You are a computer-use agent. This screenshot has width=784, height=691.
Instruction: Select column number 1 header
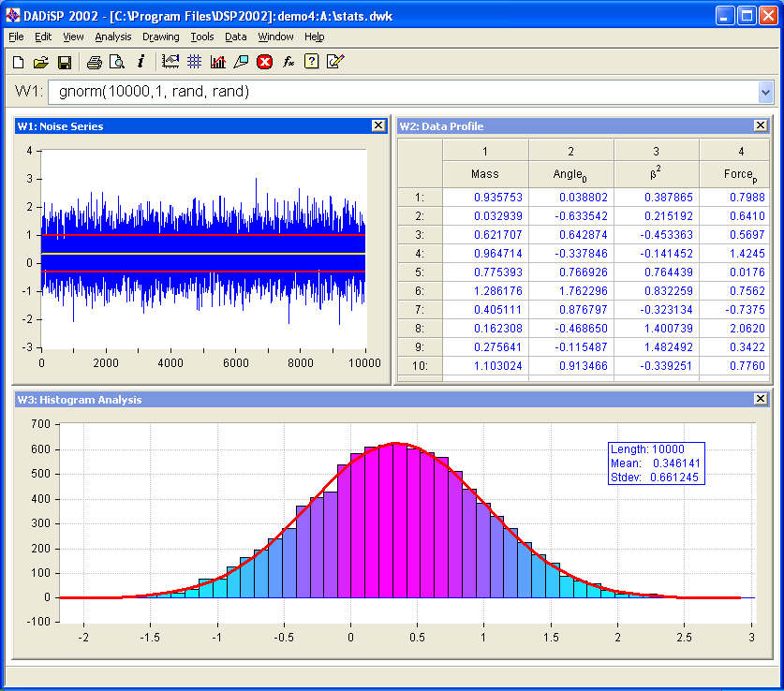point(485,152)
